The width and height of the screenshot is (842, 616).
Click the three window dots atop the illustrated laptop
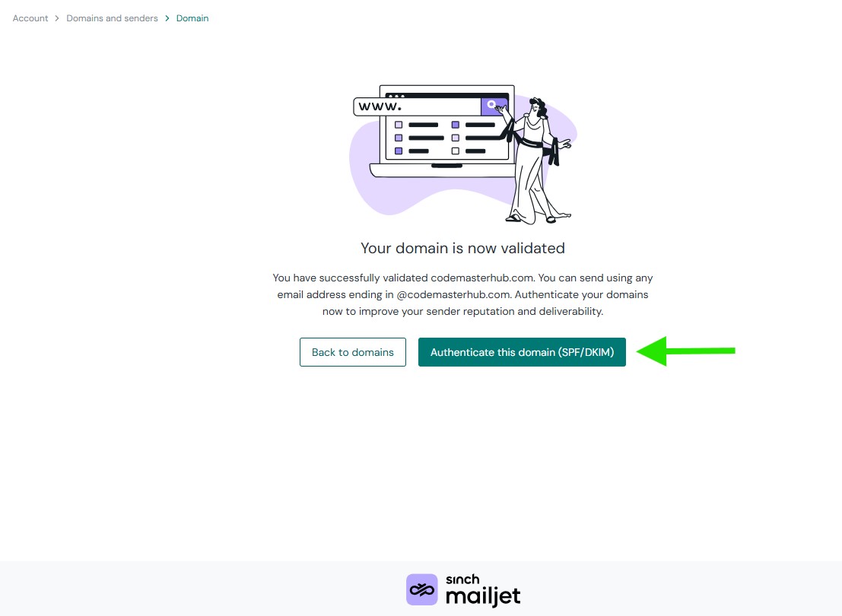click(396, 96)
